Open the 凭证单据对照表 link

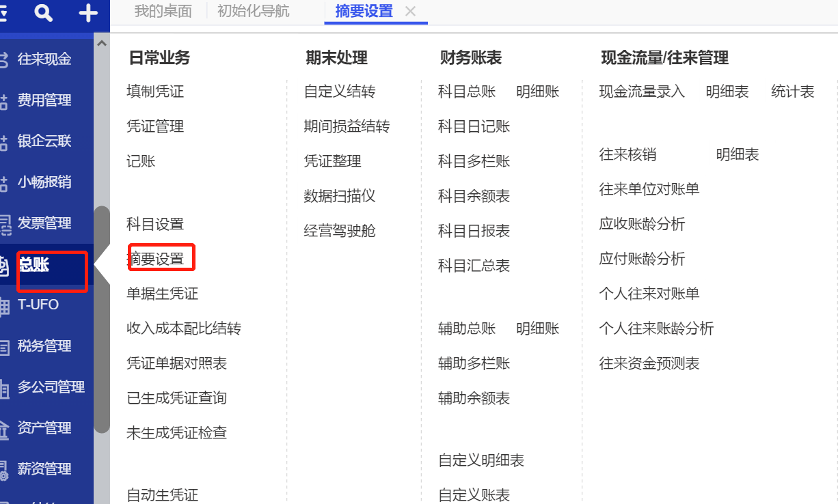click(177, 363)
